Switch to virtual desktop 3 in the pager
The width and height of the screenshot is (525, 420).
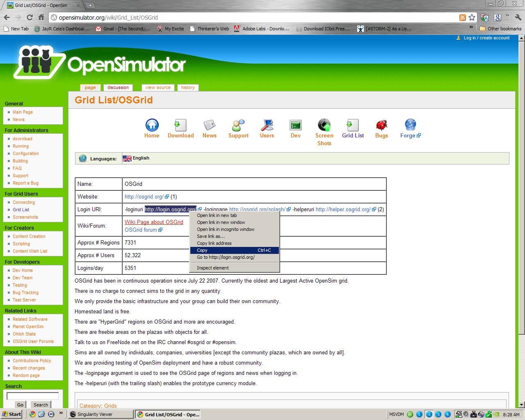(x=438, y=414)
